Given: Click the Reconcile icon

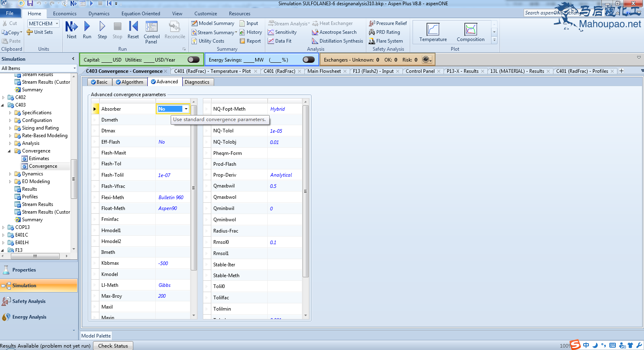Looking at the screenshot, I should click(175, 30).
